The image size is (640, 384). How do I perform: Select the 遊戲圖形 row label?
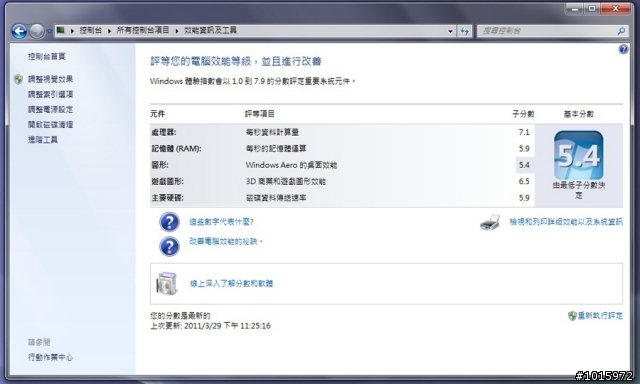[x=167, y=181]
